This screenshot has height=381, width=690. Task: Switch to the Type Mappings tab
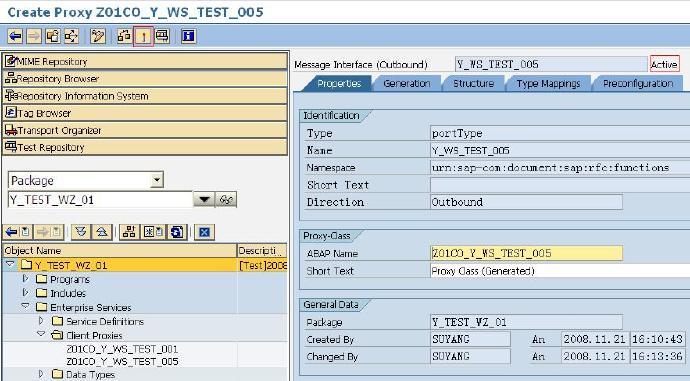coord(548,84)
